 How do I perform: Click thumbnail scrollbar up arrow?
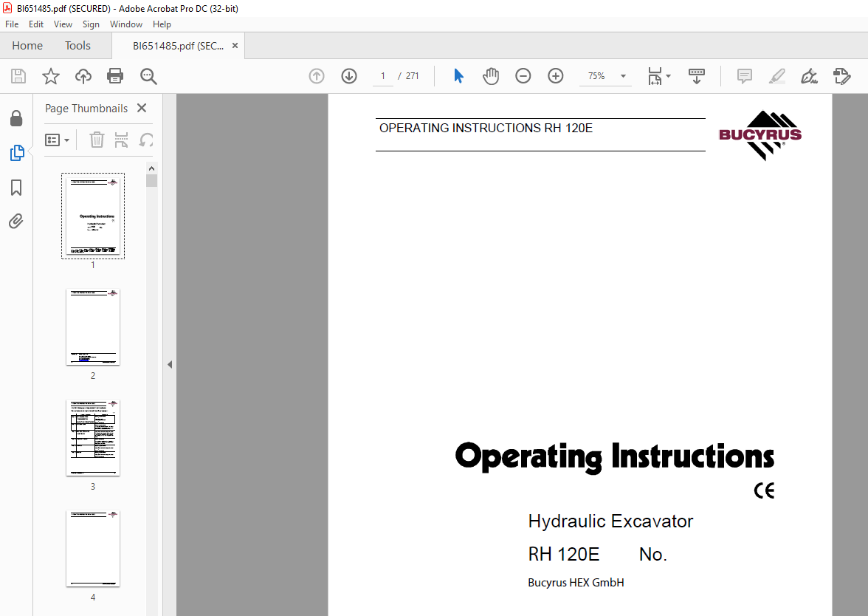pos(152,168)
